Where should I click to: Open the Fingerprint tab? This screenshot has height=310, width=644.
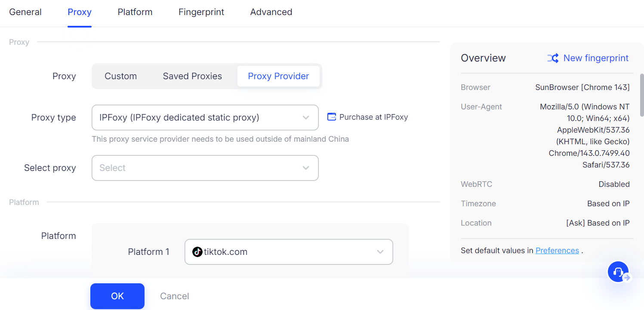[x=201, y=12]
